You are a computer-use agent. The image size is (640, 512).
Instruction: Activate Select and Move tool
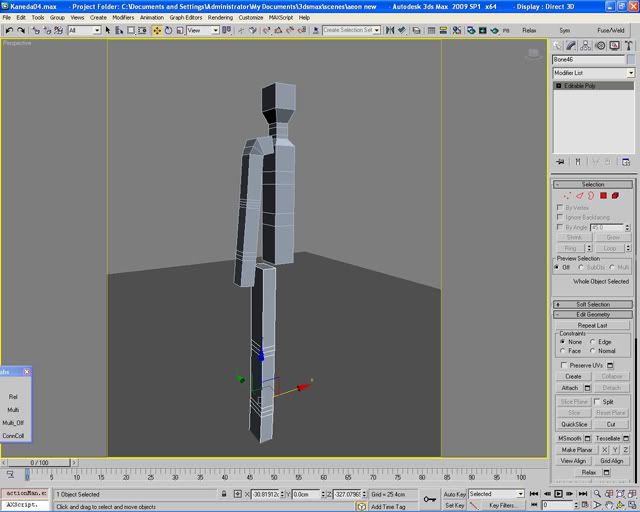pos(157,30)
